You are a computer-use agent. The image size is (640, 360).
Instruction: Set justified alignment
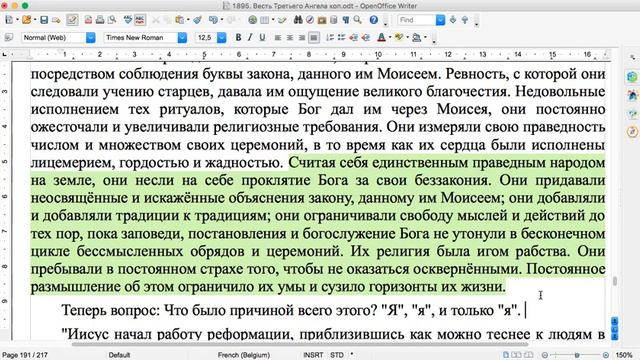(313, 38)
